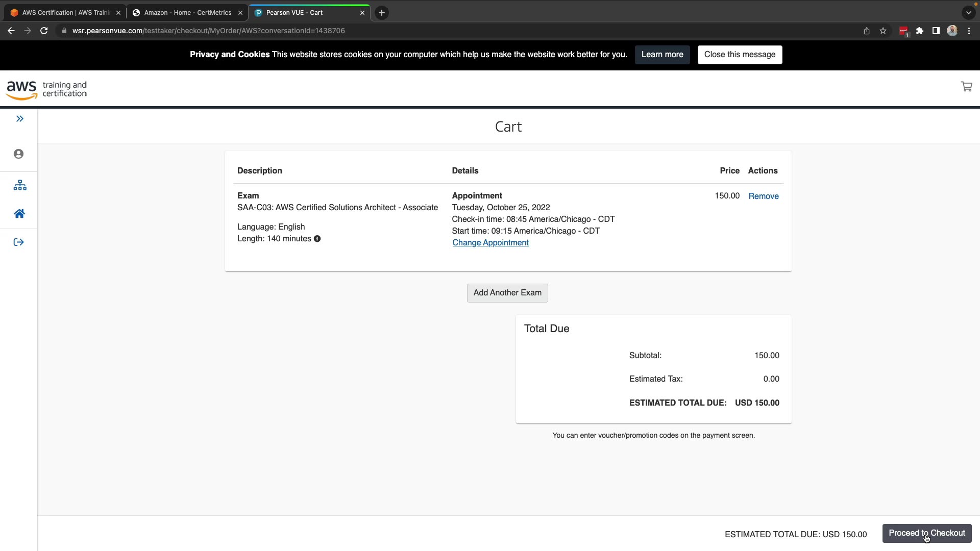Expand the tab search dropdown arrow
Image resolution: width=980 pixels, height=551 pixels.
point(968,13)
